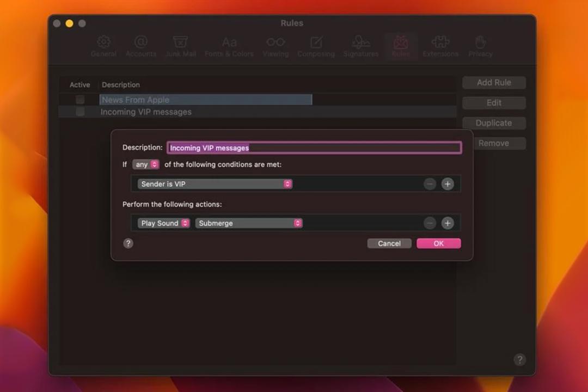
Task: Open the Junk Mail preferences pane
Action: tap(181, 46)
